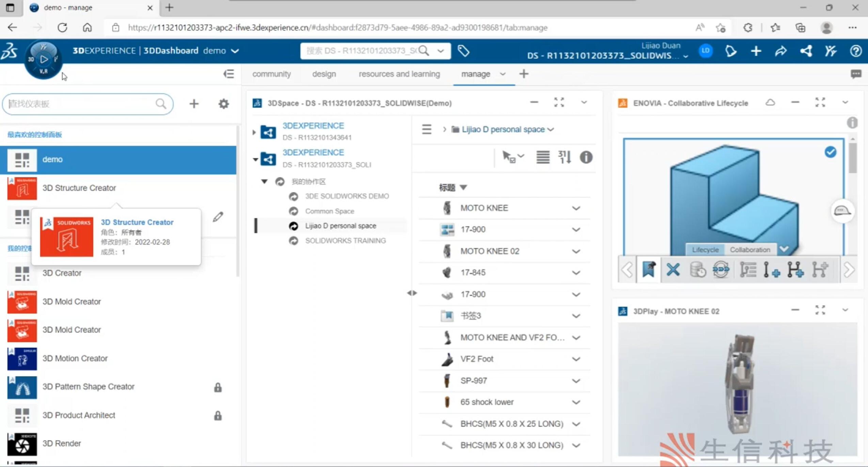Open the 3D Render dashboard
Viewport: 868px width, 467px height.
point(118,444)
